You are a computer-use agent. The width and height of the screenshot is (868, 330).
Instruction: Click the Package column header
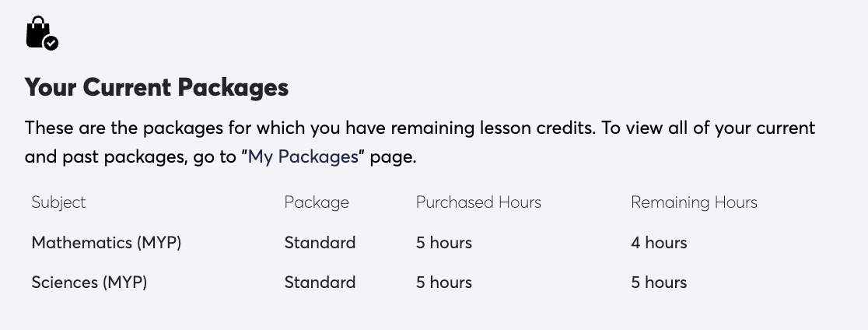pos(317,202)
